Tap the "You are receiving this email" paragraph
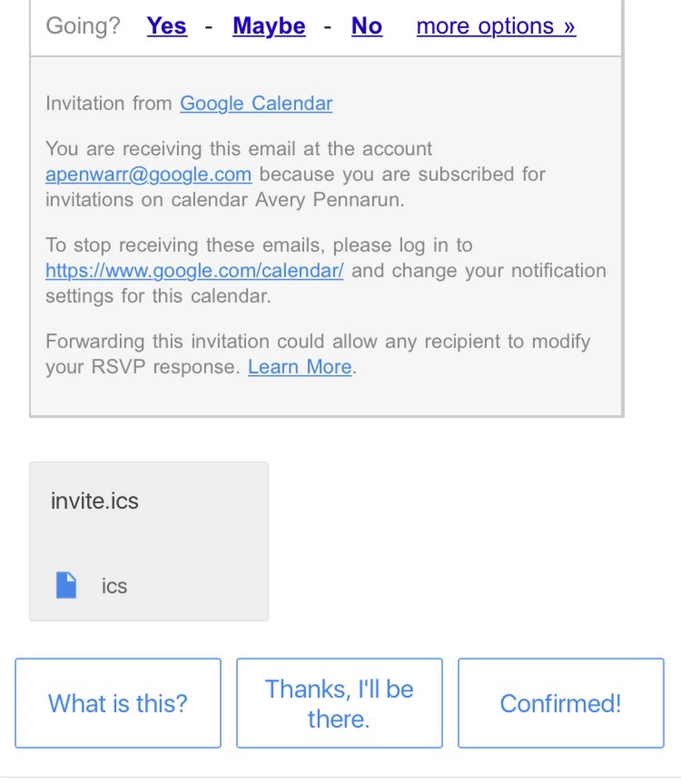The image size is (681, 784). 296,174
